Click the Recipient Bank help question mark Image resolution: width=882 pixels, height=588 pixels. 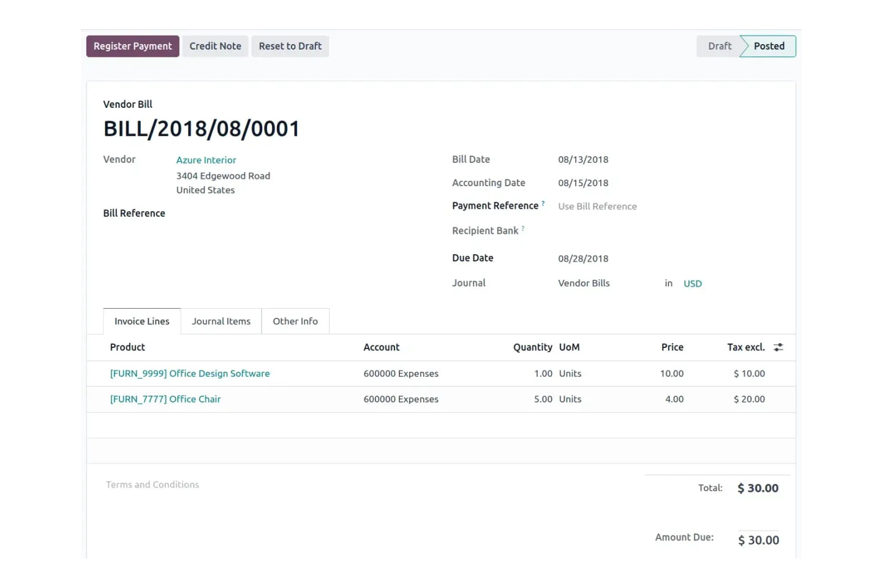click(x=522, y=228)
